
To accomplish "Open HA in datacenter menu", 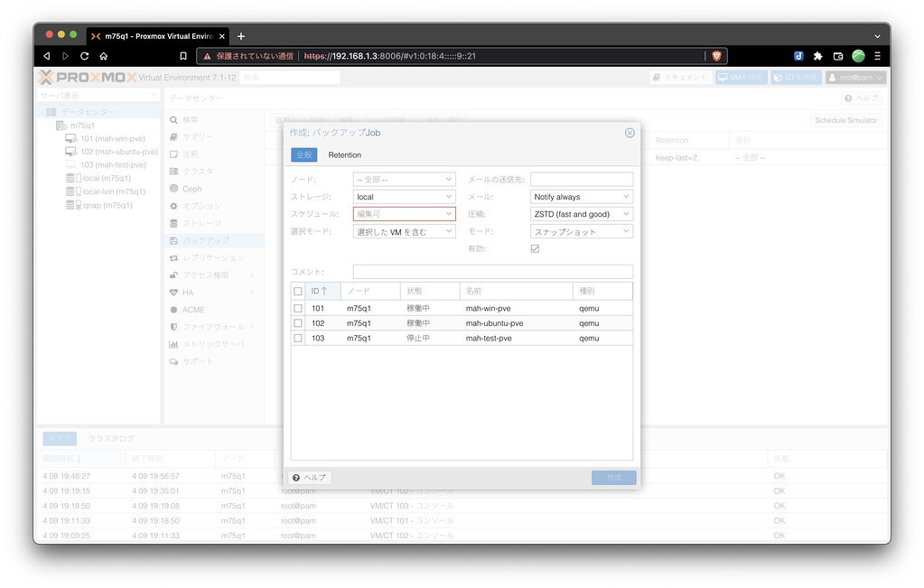I will tap(187, 293).
